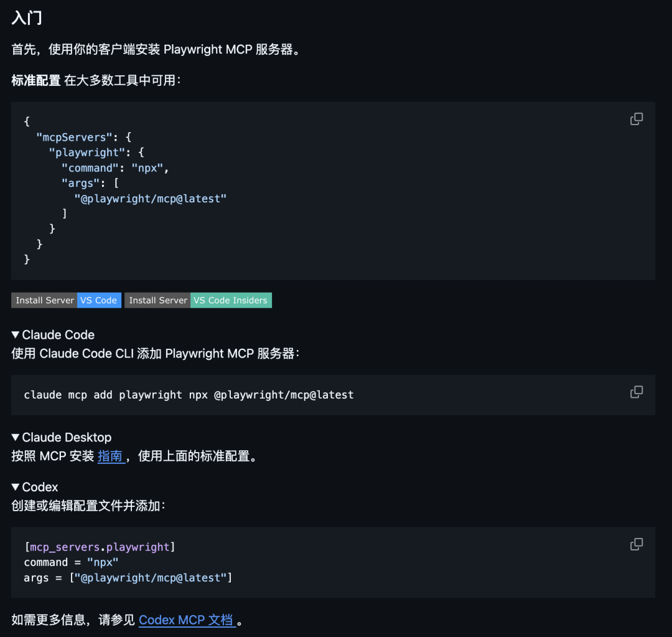Click the 标准配置 bold text
672x637 pixels.
click(36, 80)
